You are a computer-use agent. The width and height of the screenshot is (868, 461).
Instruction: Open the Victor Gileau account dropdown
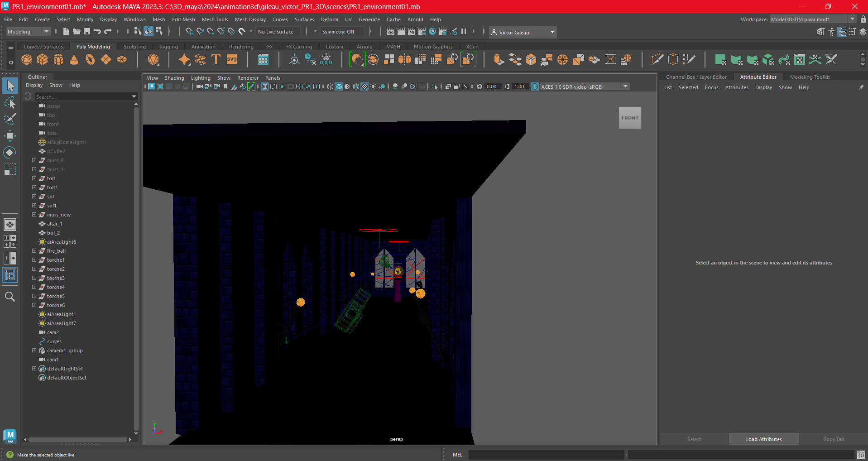tap(523, 32)
